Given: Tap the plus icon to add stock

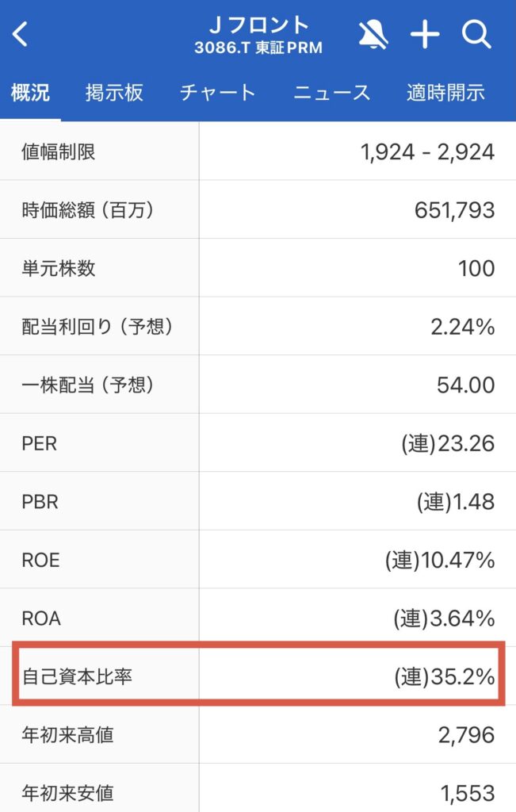Looking at the screenshot, I should 425,35.
